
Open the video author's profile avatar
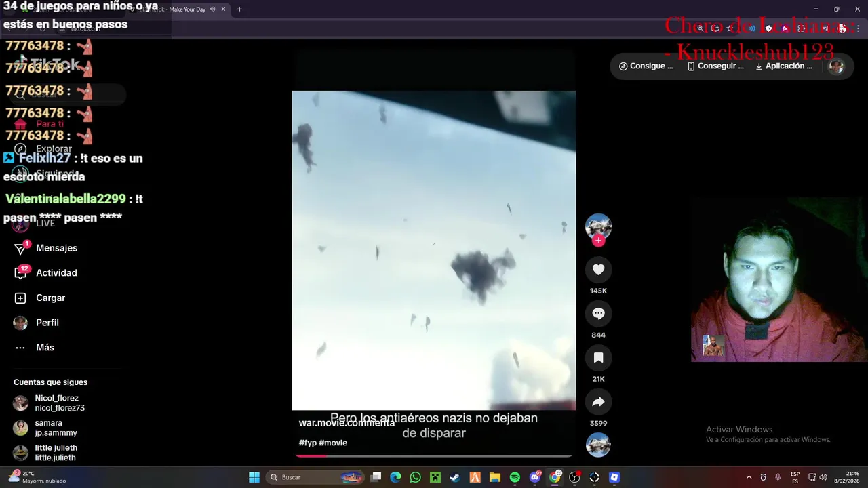click(598, 226)
